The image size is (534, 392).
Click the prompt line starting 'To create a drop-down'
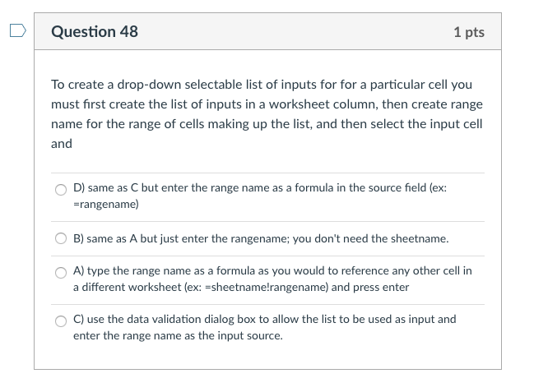click(x=262, y=85)
